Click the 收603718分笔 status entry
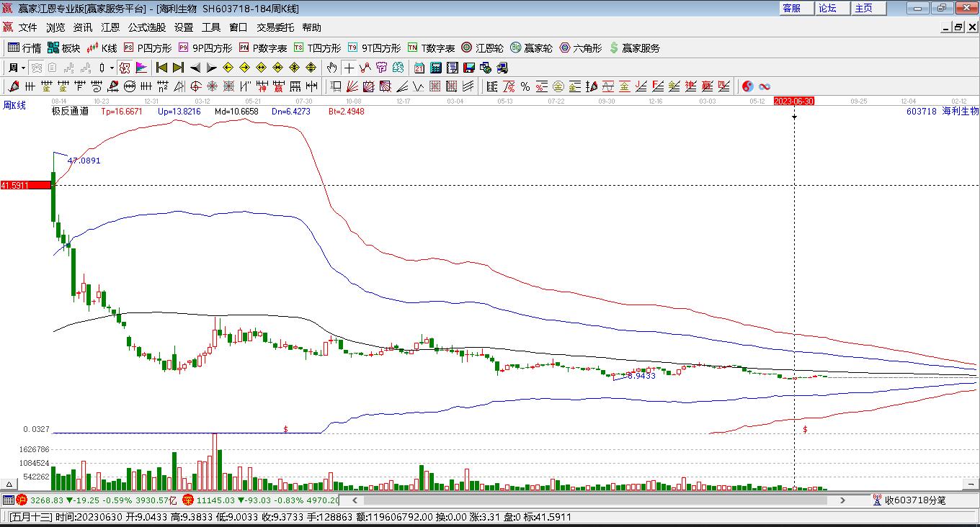The width and height of the screenshot is (980, 527). point(909,500)
